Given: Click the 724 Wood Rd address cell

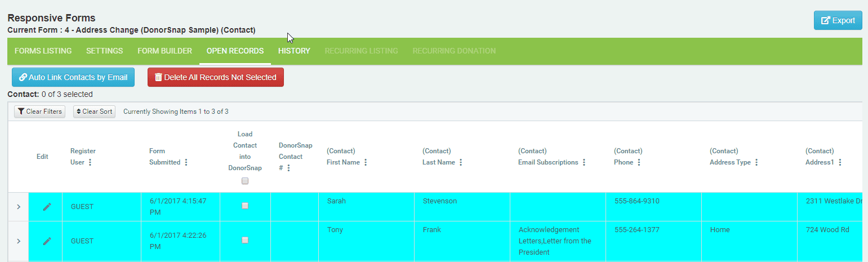Looking at the screenshot, I should click(830, 241).
